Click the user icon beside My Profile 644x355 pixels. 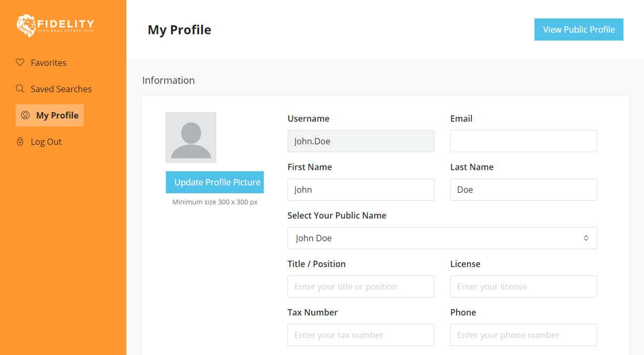(25, 115)
